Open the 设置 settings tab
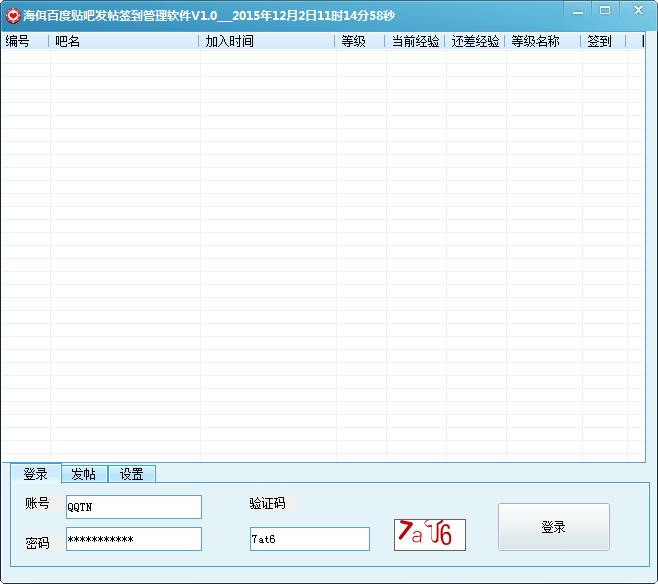This screenshot has width=658, height=584. click(131, 474)
